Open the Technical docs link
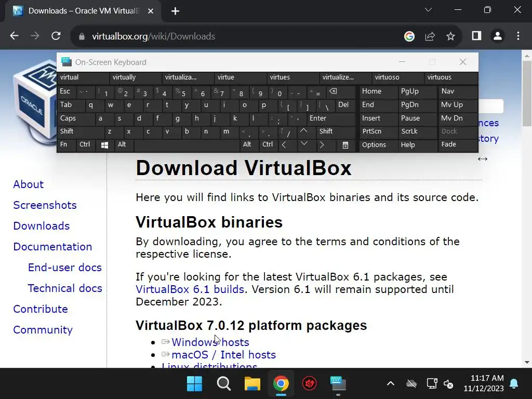Viewport: 532px width, 399px height. click(65, 288)
